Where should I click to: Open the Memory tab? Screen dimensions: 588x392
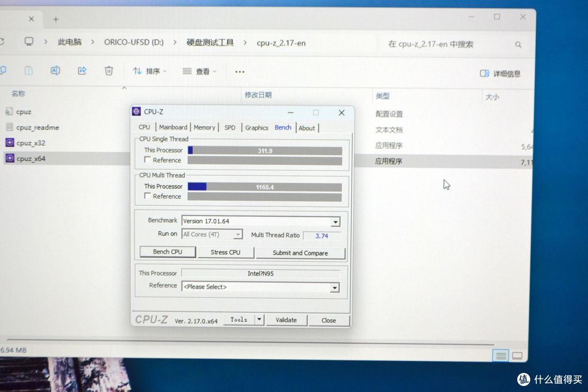pos(204,127)
